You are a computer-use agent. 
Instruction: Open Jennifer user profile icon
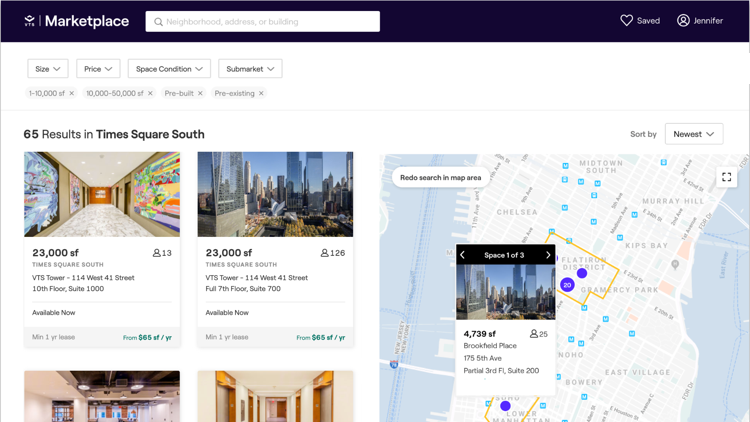click(x=683, y=21)
